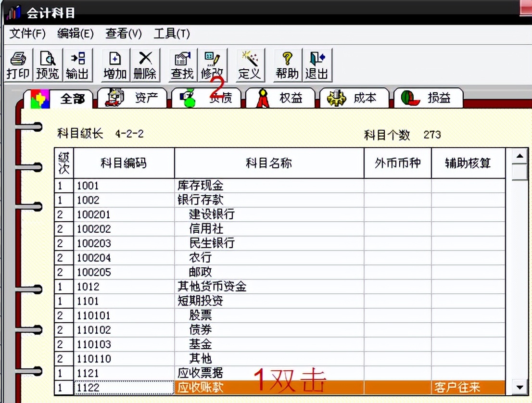Image resolution: width=532 pixels, height=403 pixels.
Task: Click the 修改 (Modify) icon
Action: 213,64
